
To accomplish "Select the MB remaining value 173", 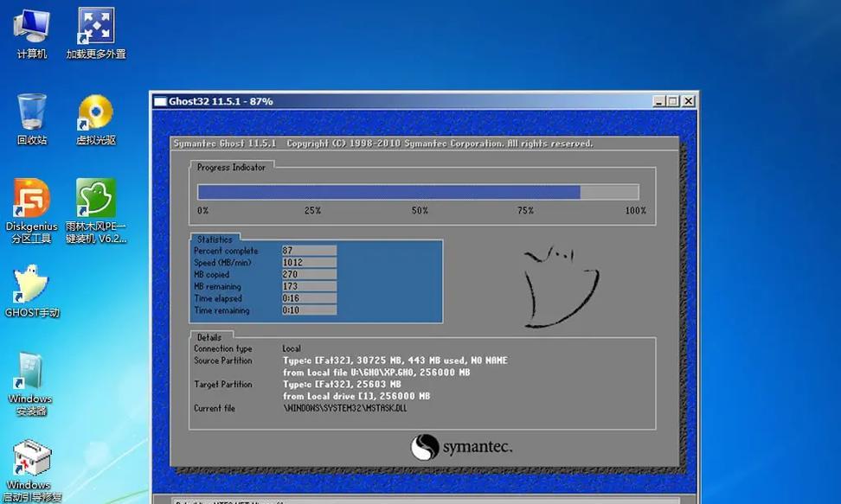I will (310, 286).
